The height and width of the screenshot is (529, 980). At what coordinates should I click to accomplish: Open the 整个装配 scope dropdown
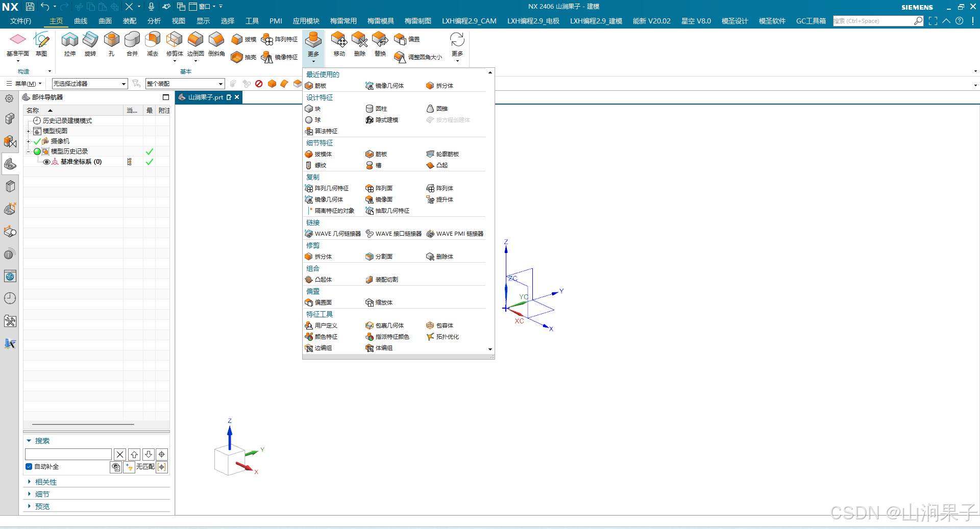[x=185, y=84]
